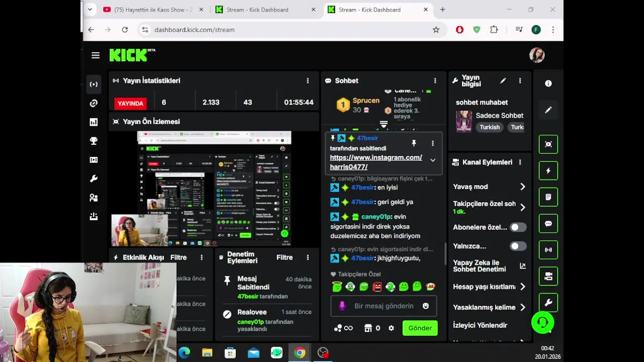Image resolution: width=644 pixels, height=362 pixels.
Task: Open the wrench settings icon in left sidebar
Action: [94, 179]
